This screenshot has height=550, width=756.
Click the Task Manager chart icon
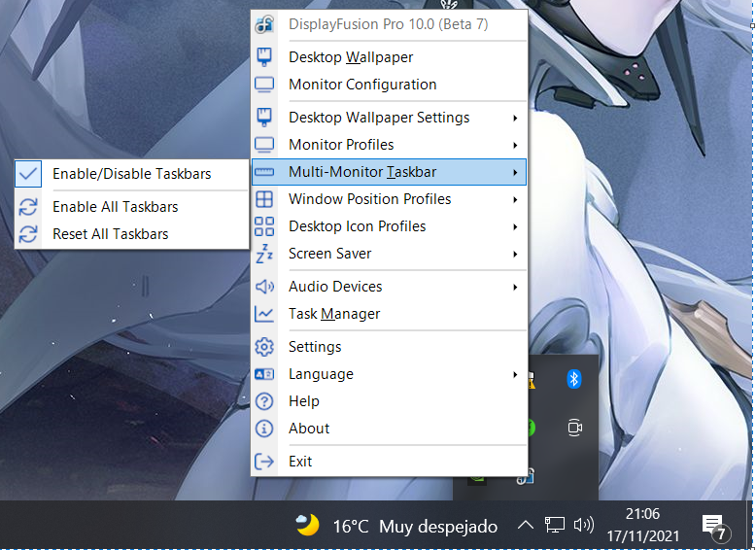263,314
